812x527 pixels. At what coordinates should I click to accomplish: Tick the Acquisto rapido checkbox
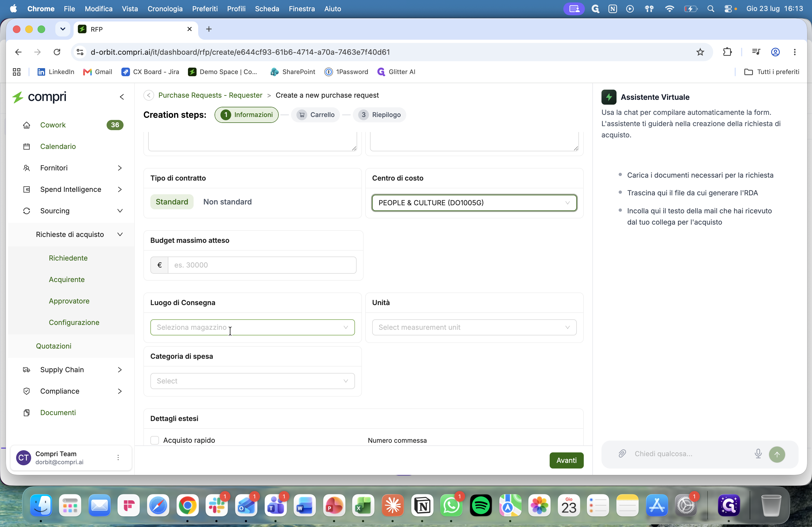click(x=155, y=440)
